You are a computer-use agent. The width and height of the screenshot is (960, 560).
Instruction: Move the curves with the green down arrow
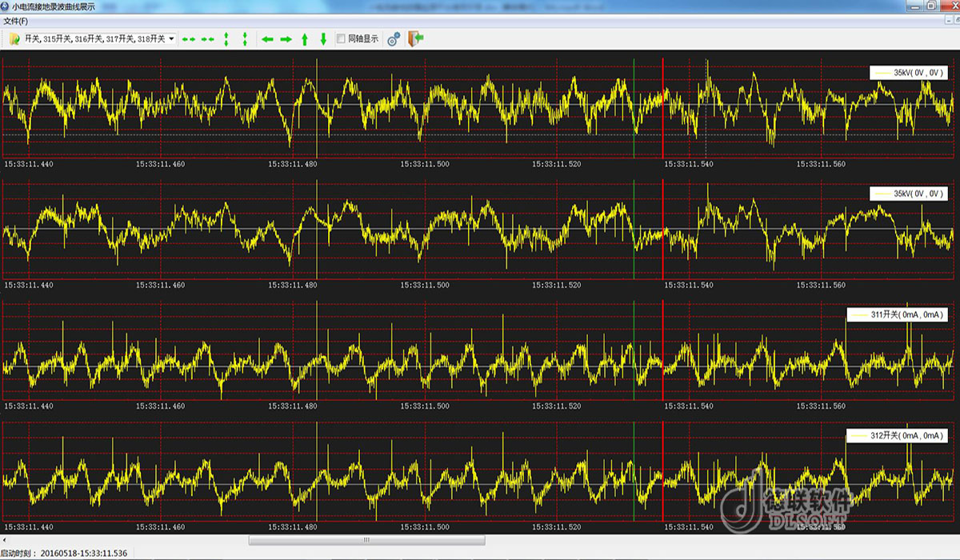point(323,38)
